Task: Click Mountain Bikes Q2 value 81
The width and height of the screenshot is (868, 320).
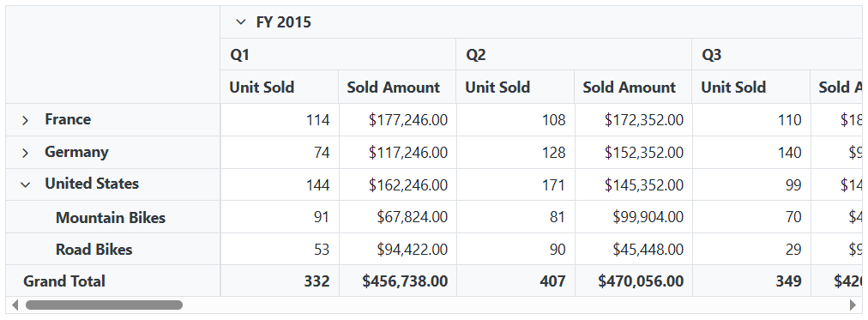Action: pos(515,217)
